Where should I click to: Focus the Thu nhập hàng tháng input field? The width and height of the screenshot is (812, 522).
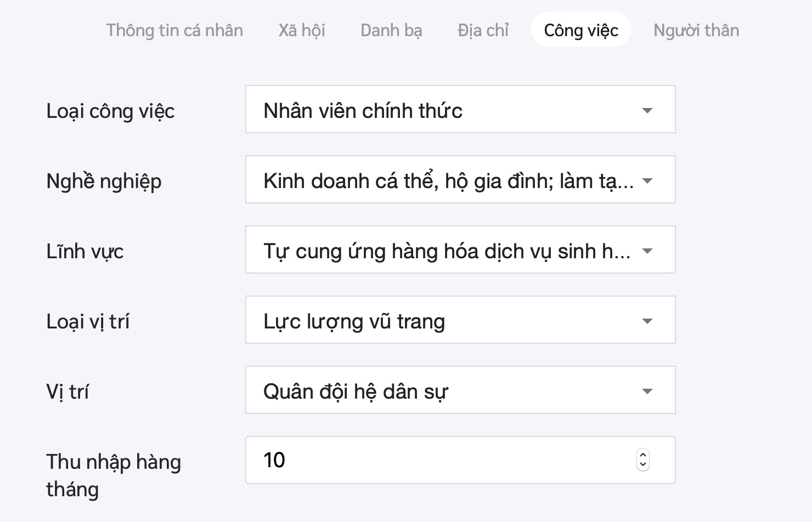pos(439,460)
